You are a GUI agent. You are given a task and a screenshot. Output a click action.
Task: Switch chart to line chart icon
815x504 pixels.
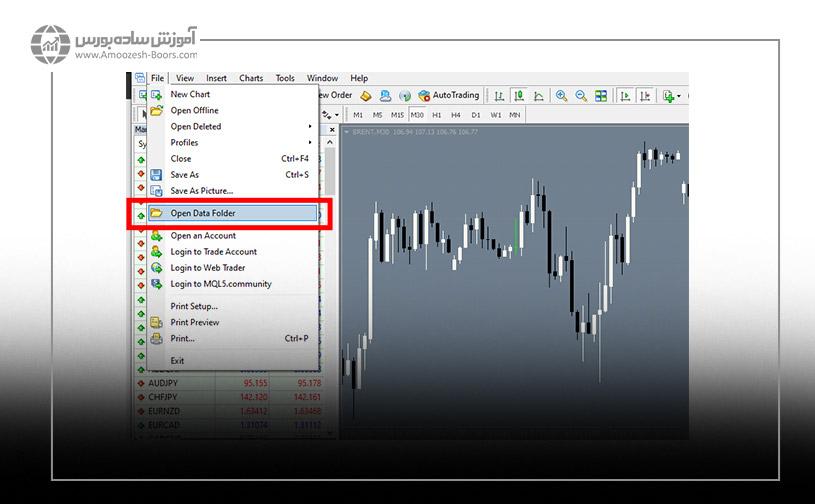(539, 96)
